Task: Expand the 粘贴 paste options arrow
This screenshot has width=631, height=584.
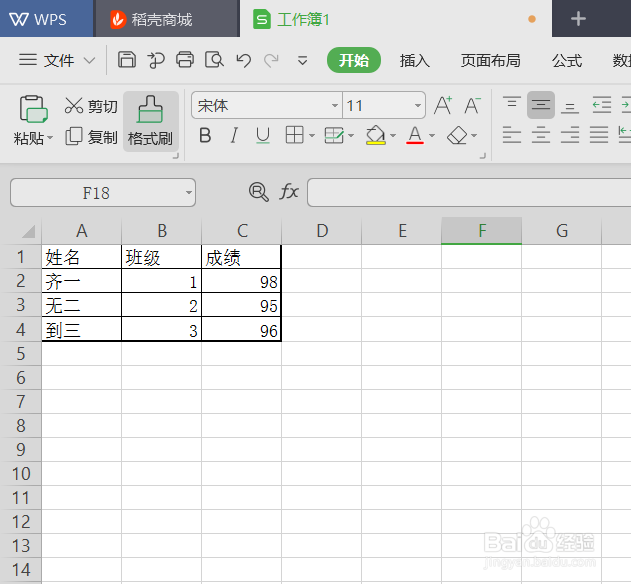Action: (50, 138)
